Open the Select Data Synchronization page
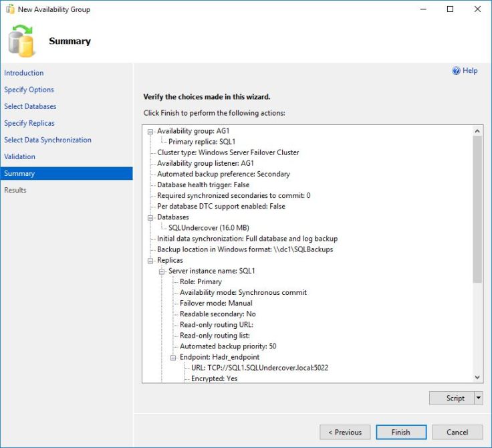Image resolution: width=492 pixels, height=448 pixels. tap(47, 140)
